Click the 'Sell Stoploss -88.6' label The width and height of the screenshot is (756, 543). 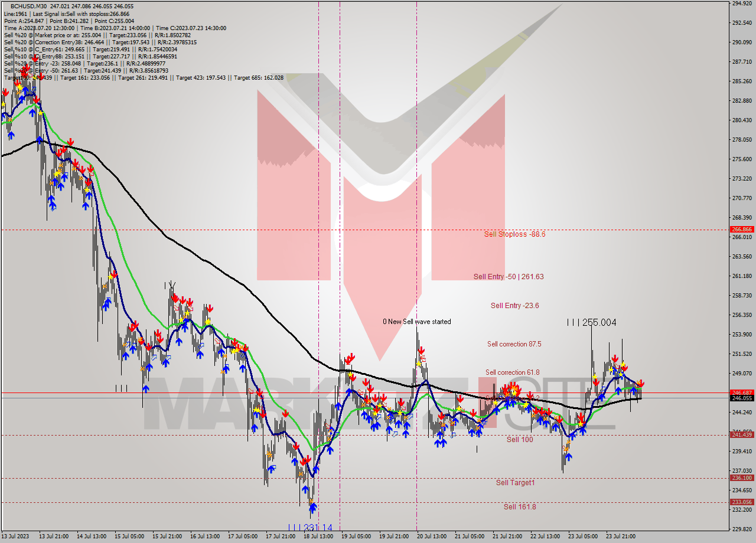coord(514,234)
